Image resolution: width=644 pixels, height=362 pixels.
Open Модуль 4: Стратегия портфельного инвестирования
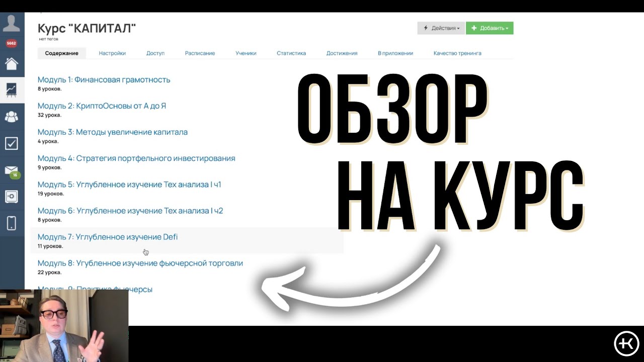click(136, 158)
